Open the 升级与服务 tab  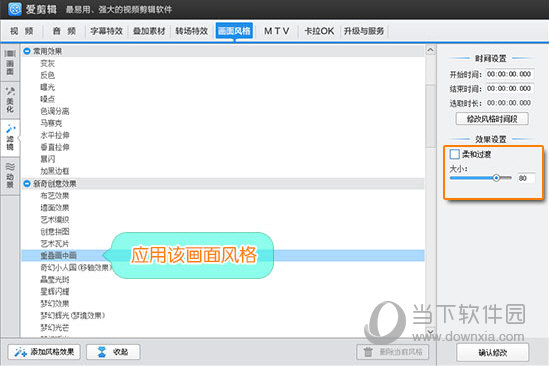coord(364,31)
